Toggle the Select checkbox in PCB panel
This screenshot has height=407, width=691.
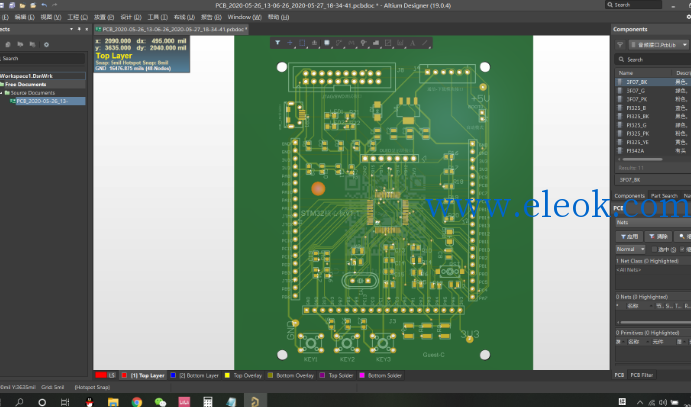click(654, 249)
